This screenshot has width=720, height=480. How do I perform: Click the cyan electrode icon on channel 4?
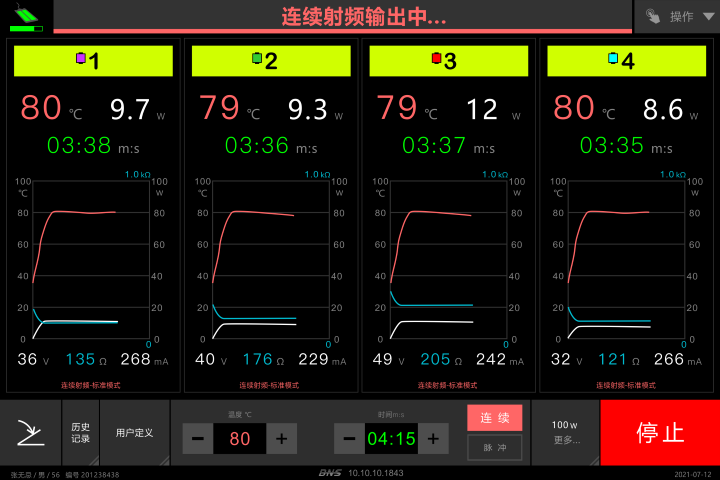(613, 58)
